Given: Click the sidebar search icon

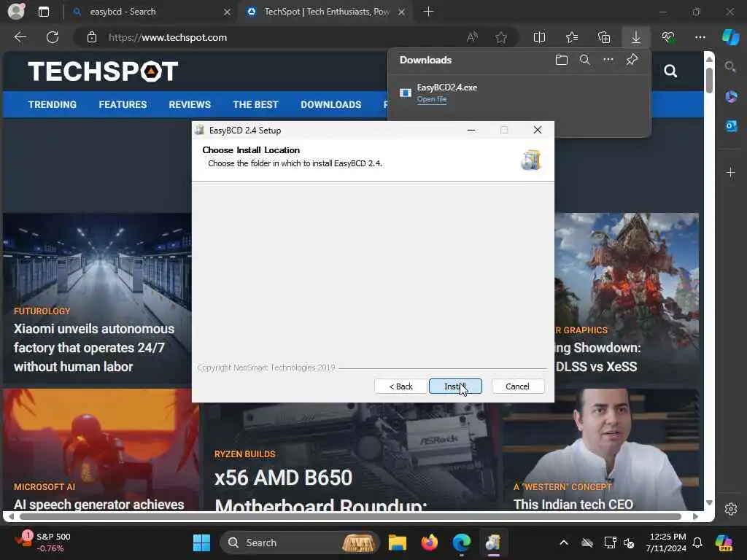Looking at the screenshot, I should click(x=731, y=66).
